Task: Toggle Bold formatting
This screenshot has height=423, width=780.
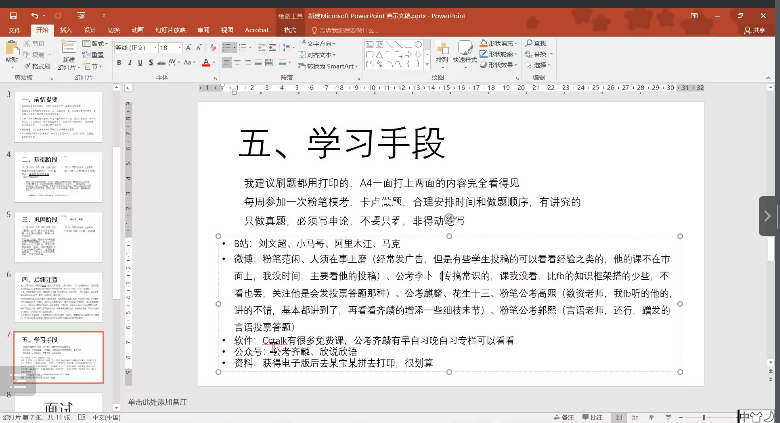Action: [x=118, y=63]
